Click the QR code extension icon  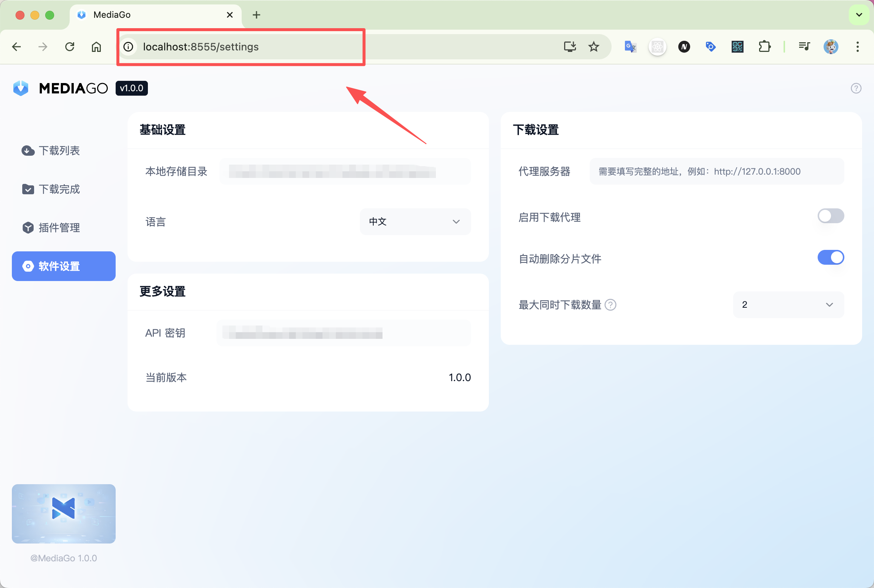[737, 47]
